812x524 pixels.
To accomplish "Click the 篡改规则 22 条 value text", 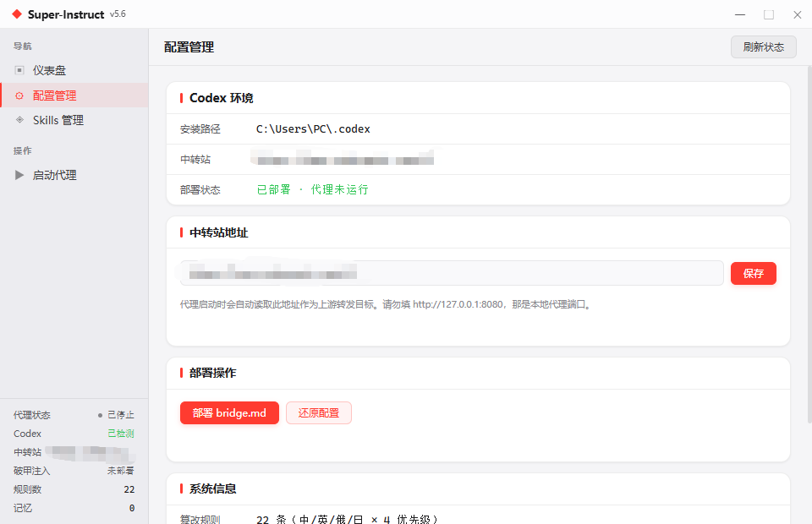I will pyautogui.click(x=348, y=519).
